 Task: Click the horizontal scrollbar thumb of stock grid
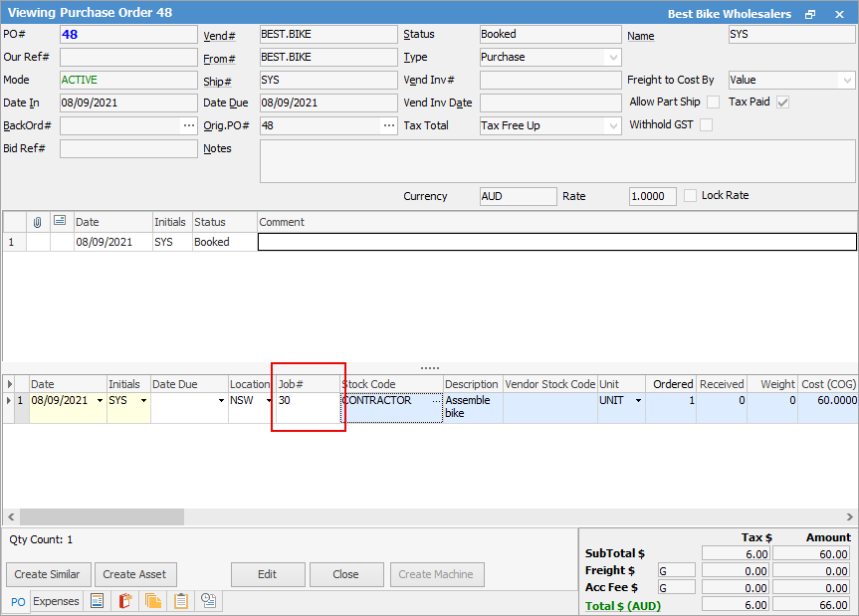[102, 516]
